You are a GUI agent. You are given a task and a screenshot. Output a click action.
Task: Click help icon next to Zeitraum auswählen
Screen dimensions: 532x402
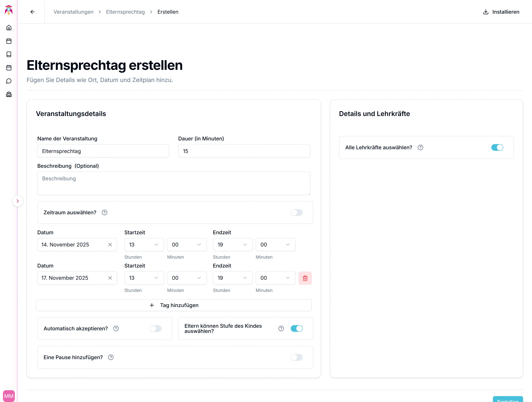pyautogui.click(x=104, y=212)
